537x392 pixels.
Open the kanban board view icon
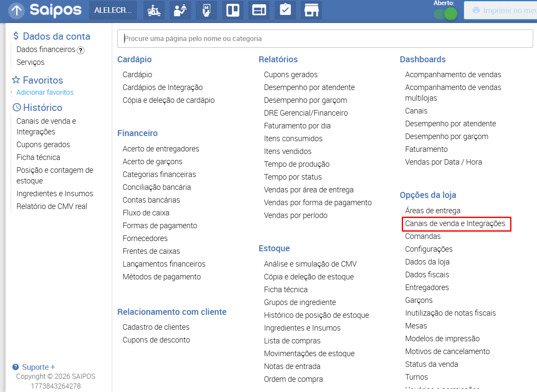click(x=233, y=10)
